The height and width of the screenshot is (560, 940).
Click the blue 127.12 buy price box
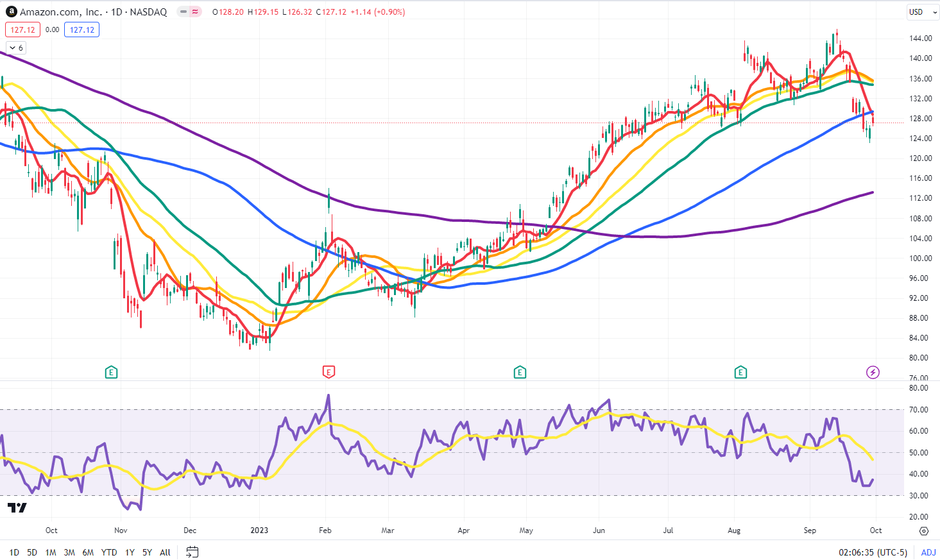(x=81, y=30)
